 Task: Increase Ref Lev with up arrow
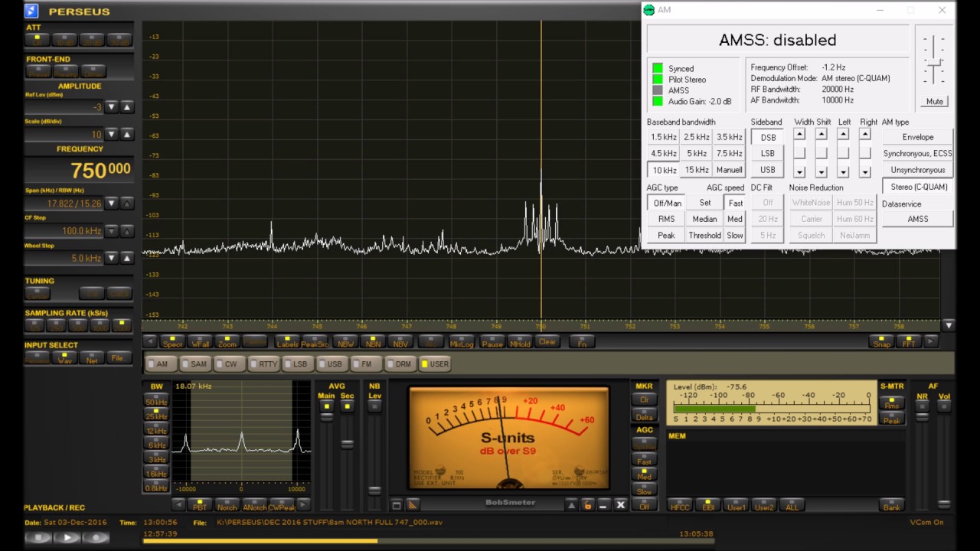pos(127,107)
